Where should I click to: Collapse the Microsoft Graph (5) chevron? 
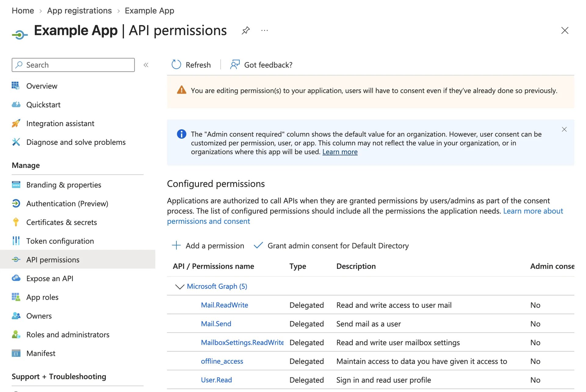[179, 287]
